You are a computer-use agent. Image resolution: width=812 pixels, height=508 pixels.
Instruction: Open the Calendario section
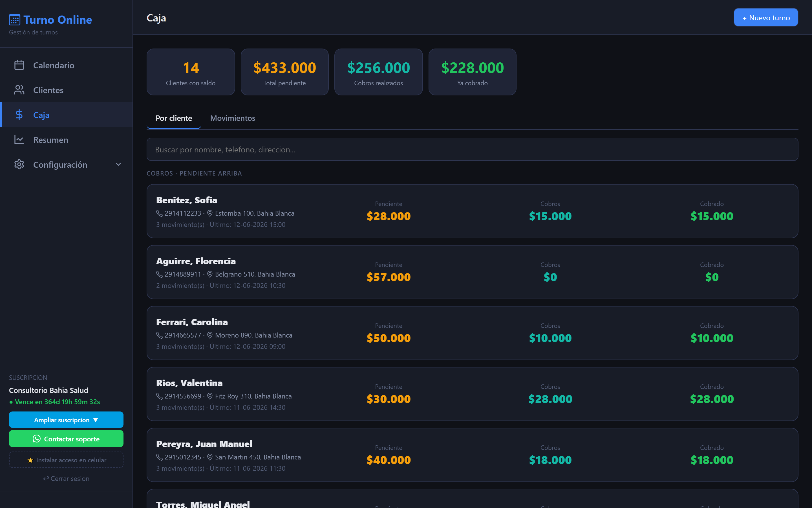(67, 65)
